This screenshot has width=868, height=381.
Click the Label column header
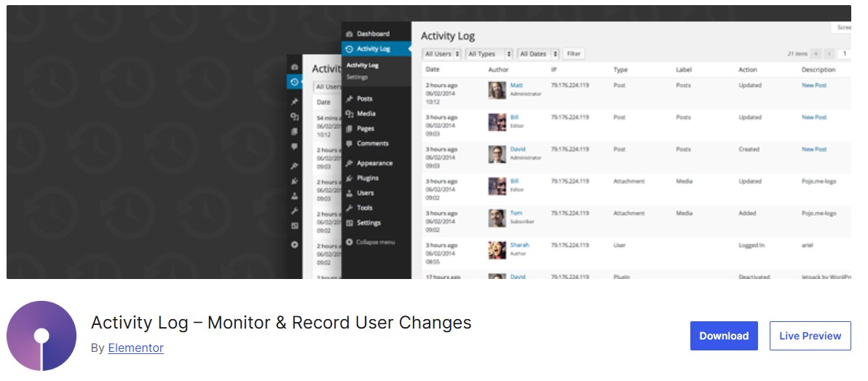(684, 70)
